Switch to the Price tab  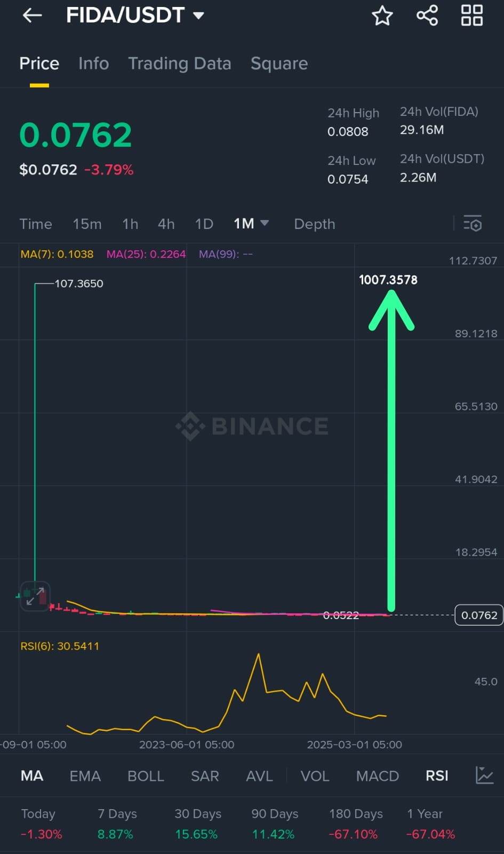tap(39, 64)
